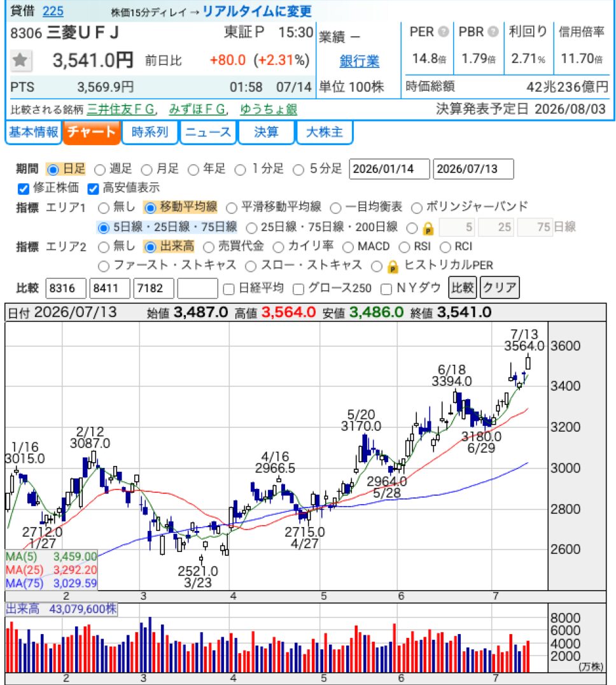Select the 平滑移動平均線 indicator option
Viewport: 616px width, 685px height.
232,208
